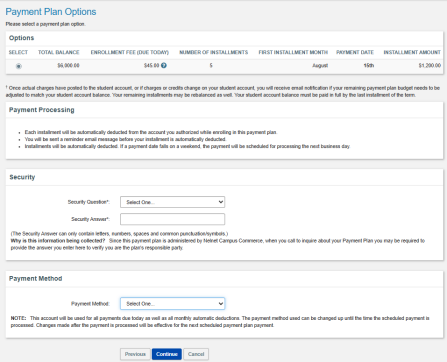
Task: Open the Payment Method dropdown
Action: (x=172, y=304)
